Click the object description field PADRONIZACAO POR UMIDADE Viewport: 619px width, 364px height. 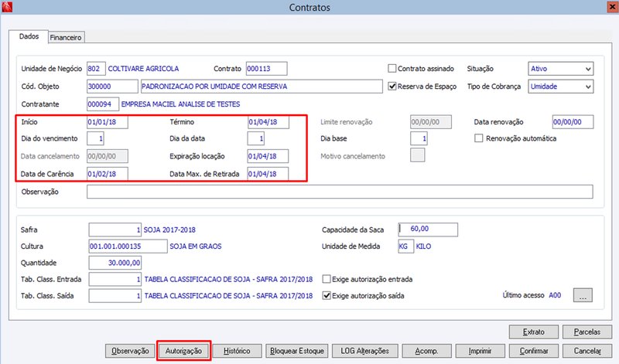[262, 87]
